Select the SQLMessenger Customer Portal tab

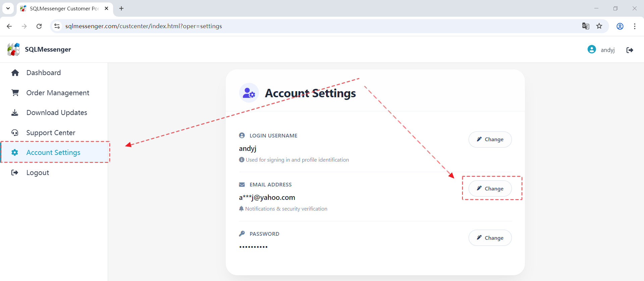click(x=65, y=8)
